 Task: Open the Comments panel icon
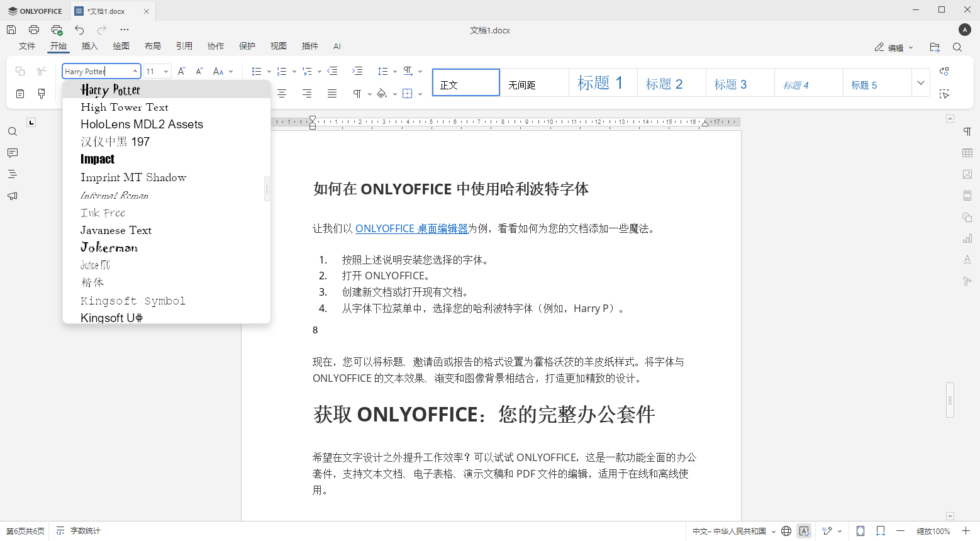[x=12, y=153]
